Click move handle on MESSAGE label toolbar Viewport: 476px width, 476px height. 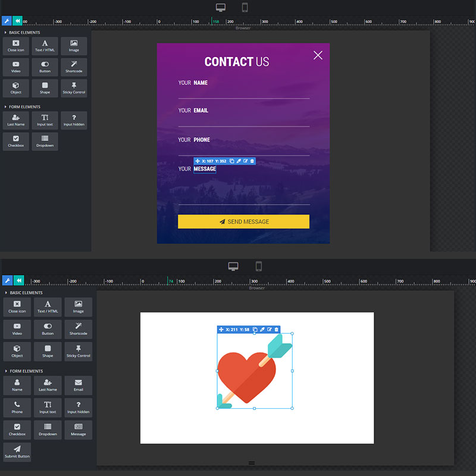(x=198, y=161)
